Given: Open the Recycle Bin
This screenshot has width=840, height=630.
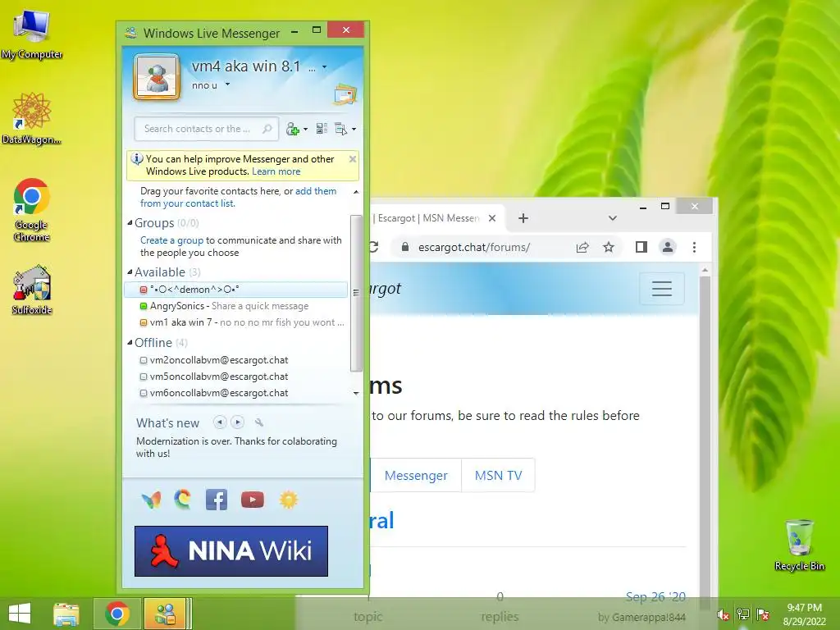Looking at the screenshot, I should tap(799, 546).
